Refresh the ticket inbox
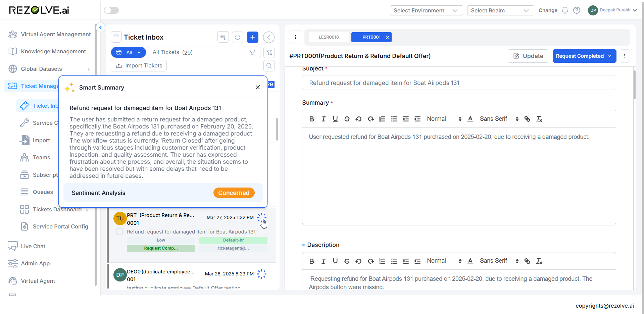644x314 pixels. tap(238, 37)
